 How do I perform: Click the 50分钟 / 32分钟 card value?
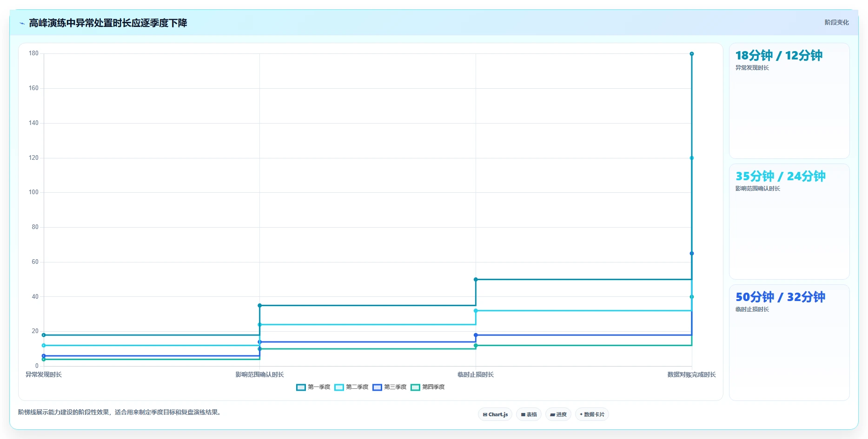coord(780,297)
